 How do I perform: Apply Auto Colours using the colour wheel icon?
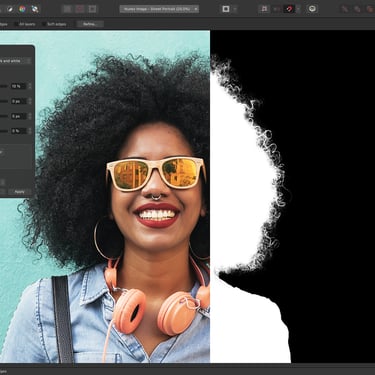click(x=22, y=9)
